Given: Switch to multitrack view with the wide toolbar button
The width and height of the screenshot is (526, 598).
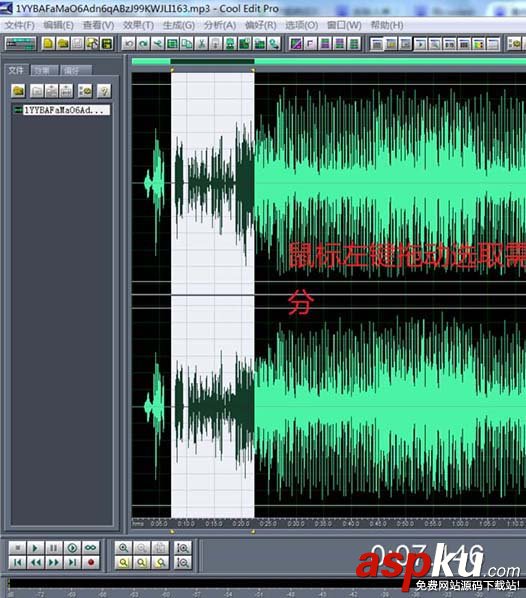Looking at the screenshot, I should point(21,44).
